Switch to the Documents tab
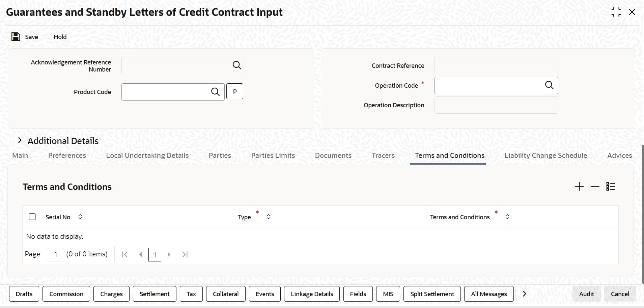 coord(333,156)
